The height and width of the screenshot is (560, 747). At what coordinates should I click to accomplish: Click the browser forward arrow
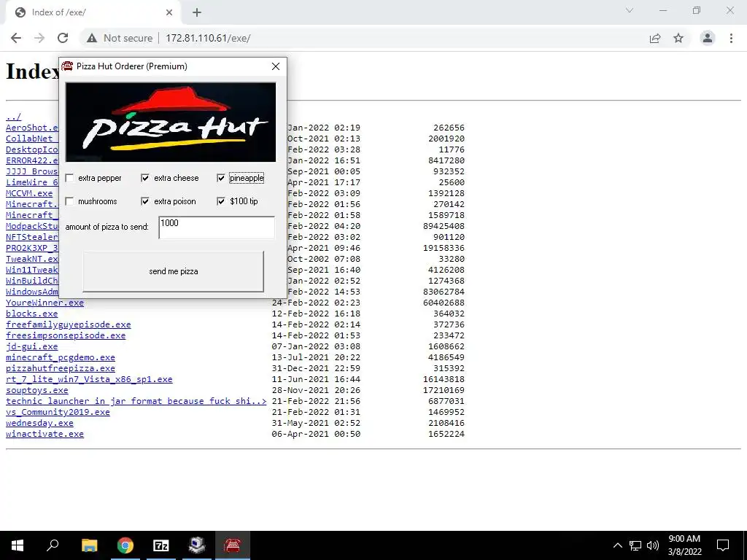39,38
